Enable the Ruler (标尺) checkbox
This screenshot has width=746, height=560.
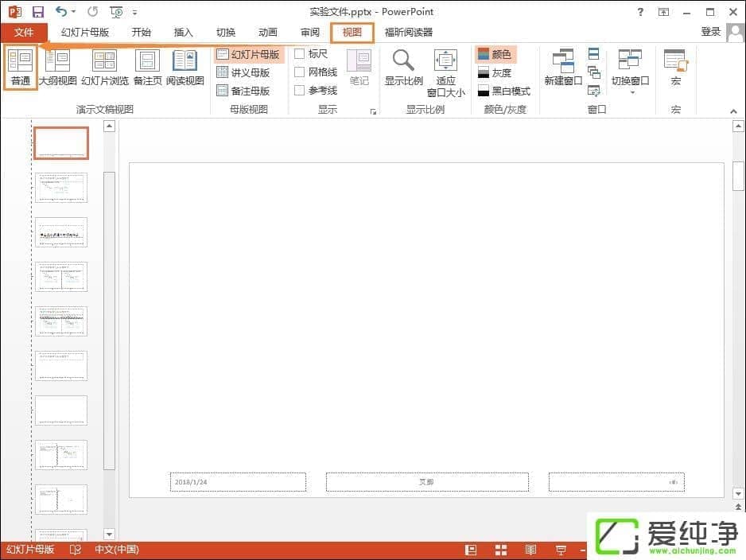(300, 54)
